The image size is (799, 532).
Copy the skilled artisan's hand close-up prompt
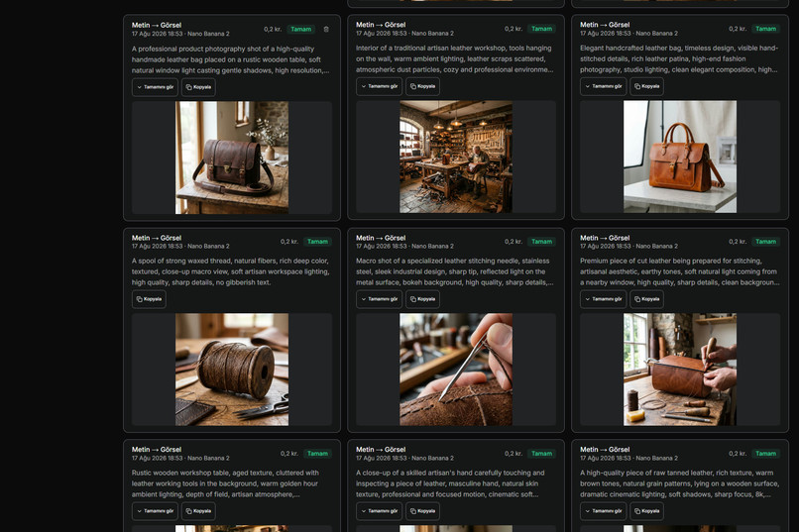pyautogui.click(x=422, y=510)
